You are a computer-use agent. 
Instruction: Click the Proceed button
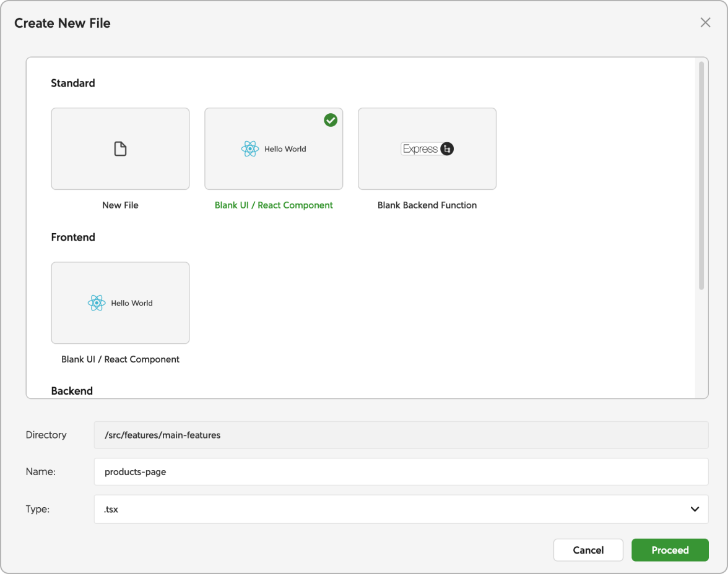click(x=670, y=550)
